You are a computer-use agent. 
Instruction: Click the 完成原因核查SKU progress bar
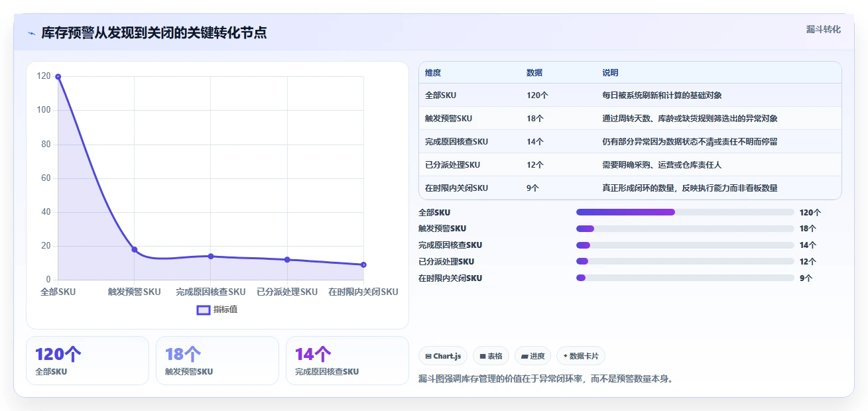click(x=685, y=245)
